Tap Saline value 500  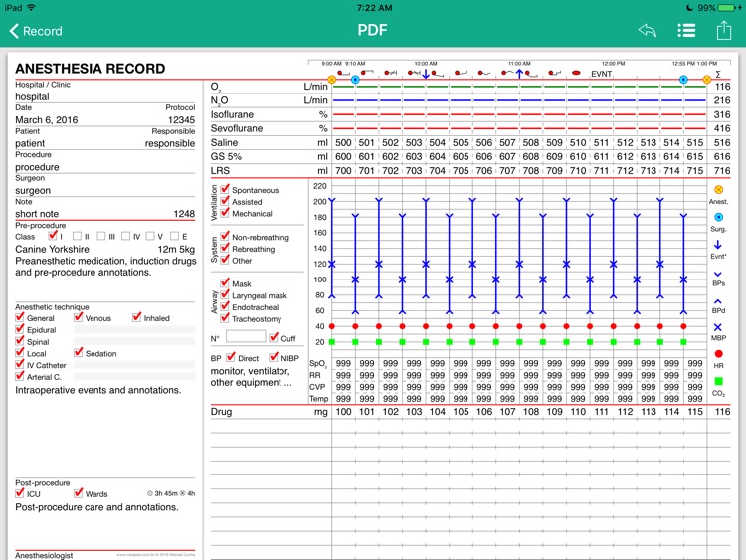pos(343,143)
